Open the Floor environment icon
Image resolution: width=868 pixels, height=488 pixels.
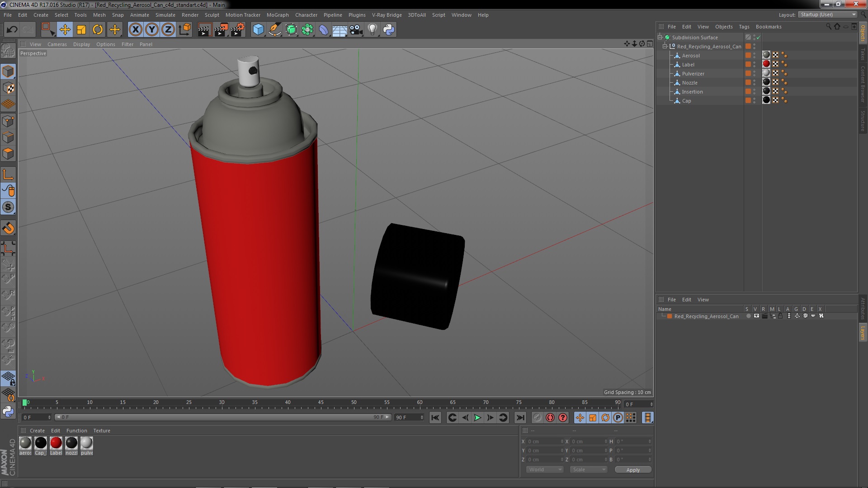pyautogui.click(x=340, y=30)
